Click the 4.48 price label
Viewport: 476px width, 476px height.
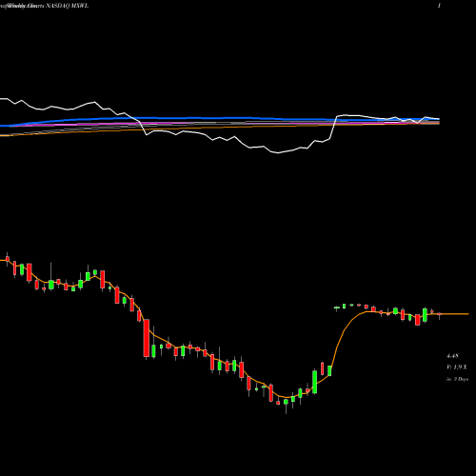tap(452, 356)
